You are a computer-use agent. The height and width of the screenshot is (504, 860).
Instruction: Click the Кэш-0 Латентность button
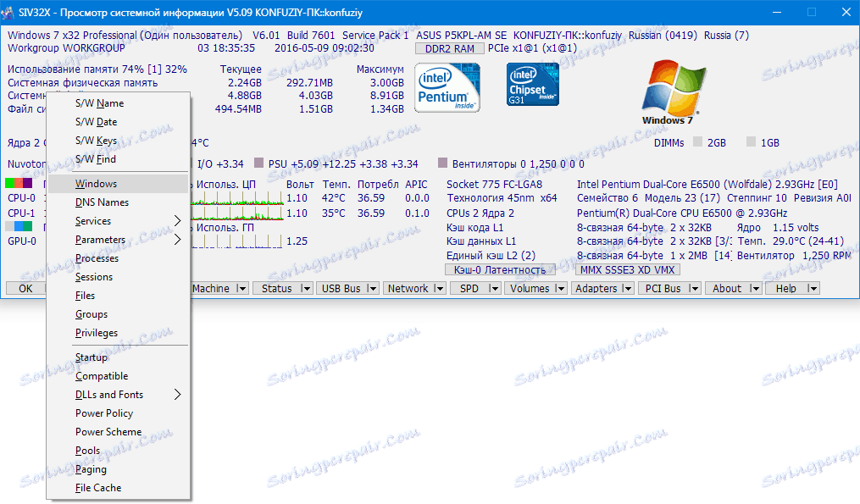(x=500, y=270)
